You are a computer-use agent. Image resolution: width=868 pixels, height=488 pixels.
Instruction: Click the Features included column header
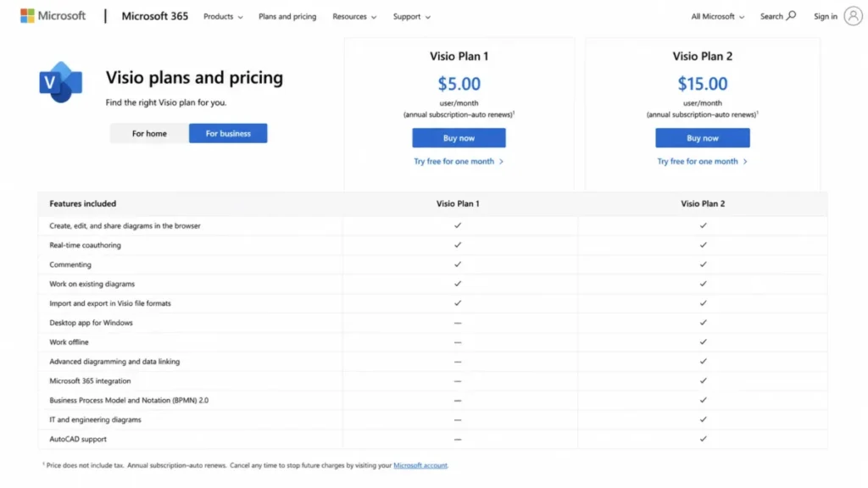click(83, 203)
